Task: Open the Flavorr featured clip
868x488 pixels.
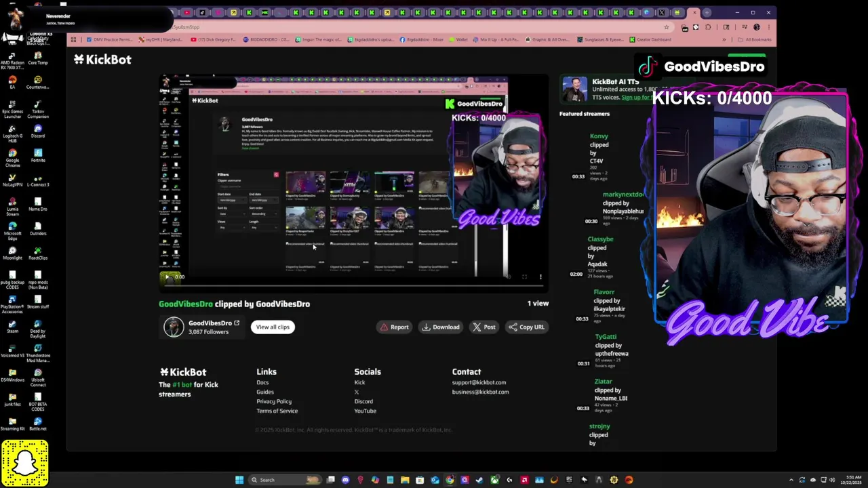Action: click(604, 292)
